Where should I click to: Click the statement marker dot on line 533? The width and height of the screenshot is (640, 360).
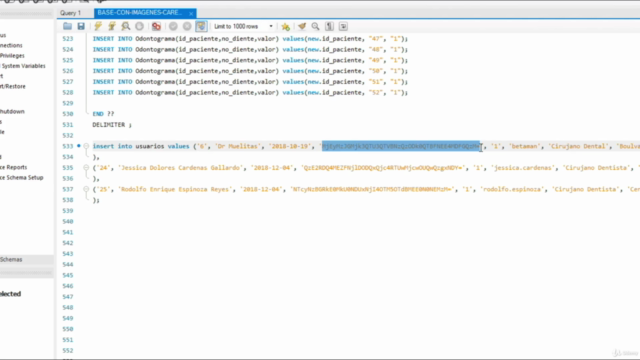pyautogui.click(x=79, y=146)
